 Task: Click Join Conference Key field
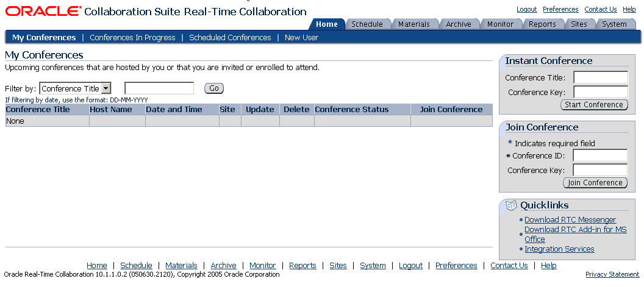click(600, 170)
